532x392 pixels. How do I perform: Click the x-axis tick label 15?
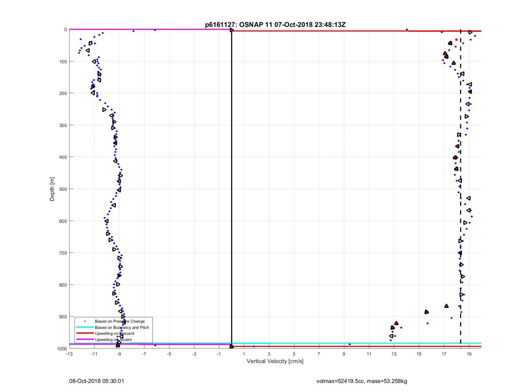pyautogui.click(x=419, y=354)
